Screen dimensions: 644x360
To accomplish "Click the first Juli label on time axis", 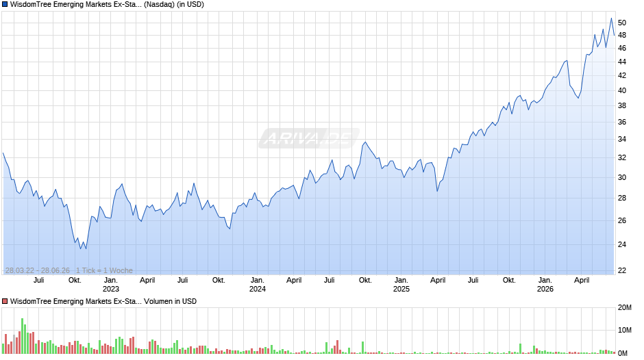I will click(x=38, y=281).
